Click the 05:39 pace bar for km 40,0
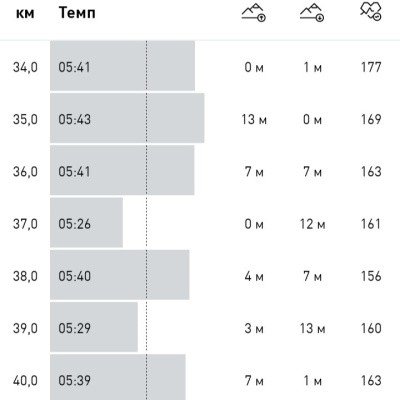This screenshot has height=400, width=400. point(118,377)
